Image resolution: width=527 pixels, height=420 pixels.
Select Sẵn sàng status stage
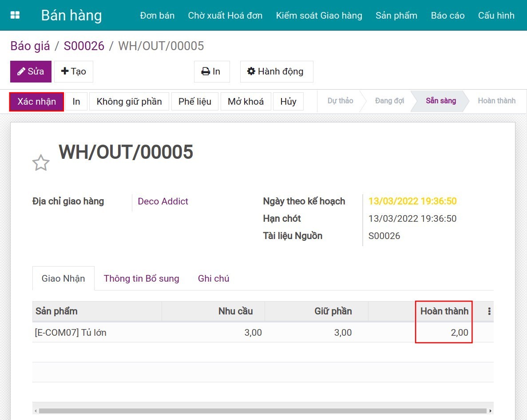[x=440, y=101]
